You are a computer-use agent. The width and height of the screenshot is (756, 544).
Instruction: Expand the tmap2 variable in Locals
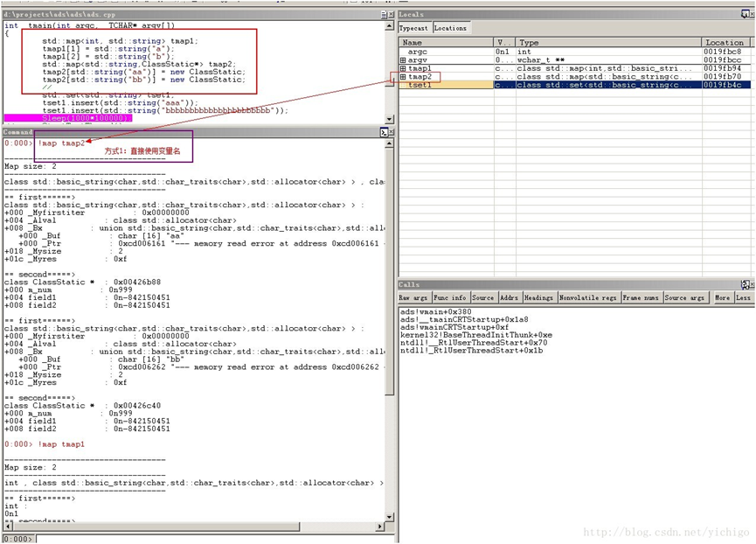403,77
